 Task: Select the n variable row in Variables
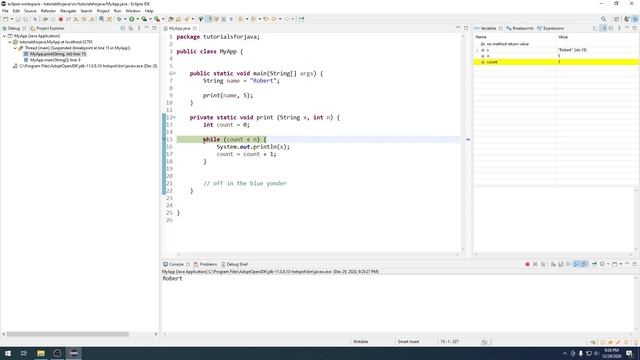tap(556, 56)
